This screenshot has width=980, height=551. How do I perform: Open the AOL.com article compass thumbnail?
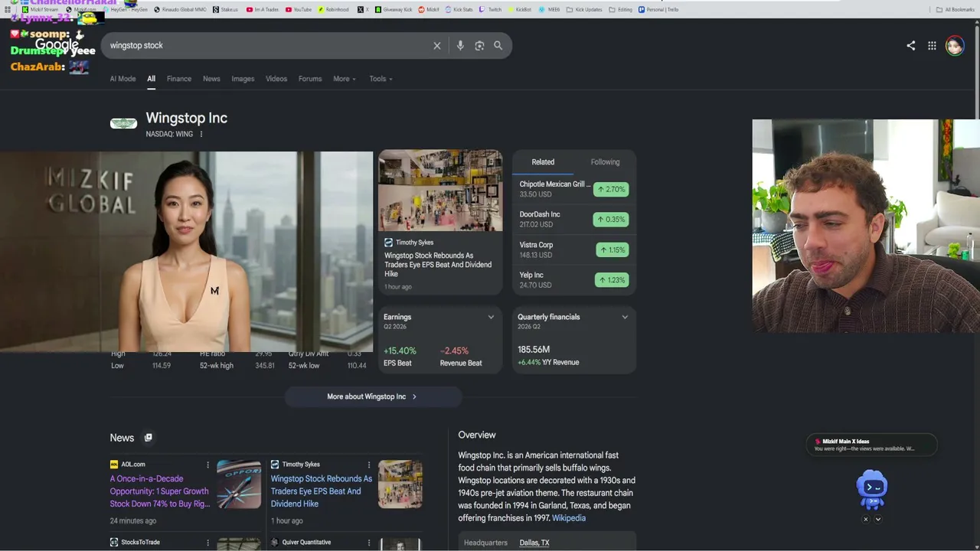tap(239, 484)
